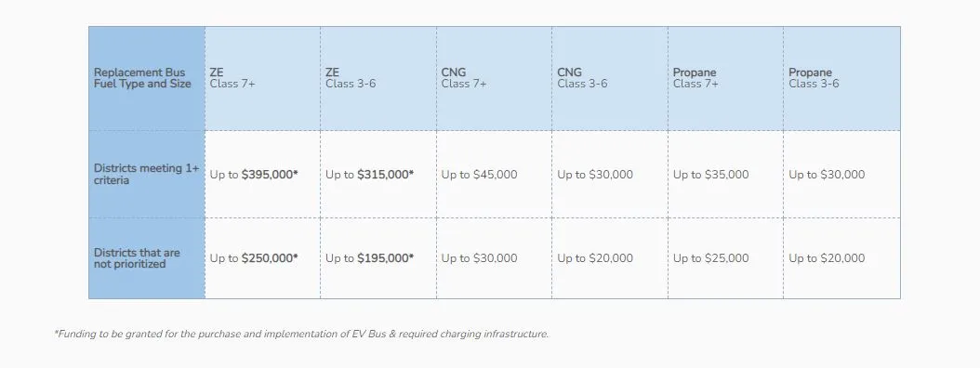
Task: Click the funding footnote about EV Bus charging
Action: pyautogui.click(x=301, y=334)
